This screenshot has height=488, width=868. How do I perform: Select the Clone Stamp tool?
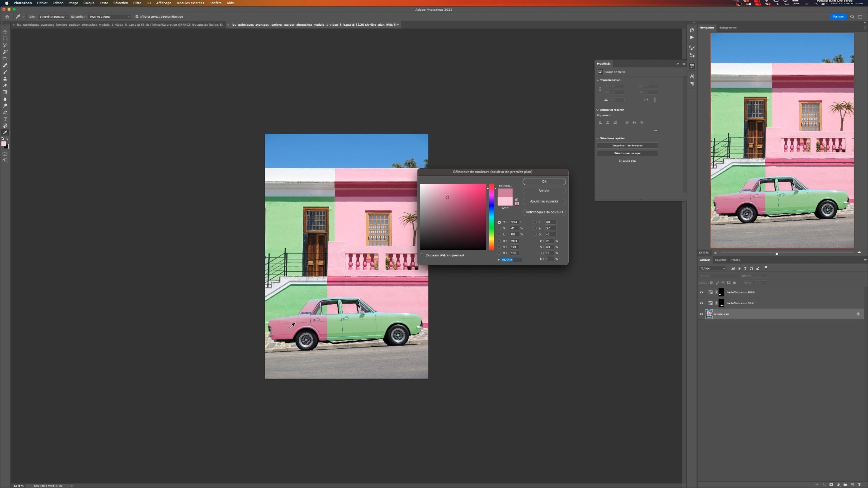click(5, 79)
